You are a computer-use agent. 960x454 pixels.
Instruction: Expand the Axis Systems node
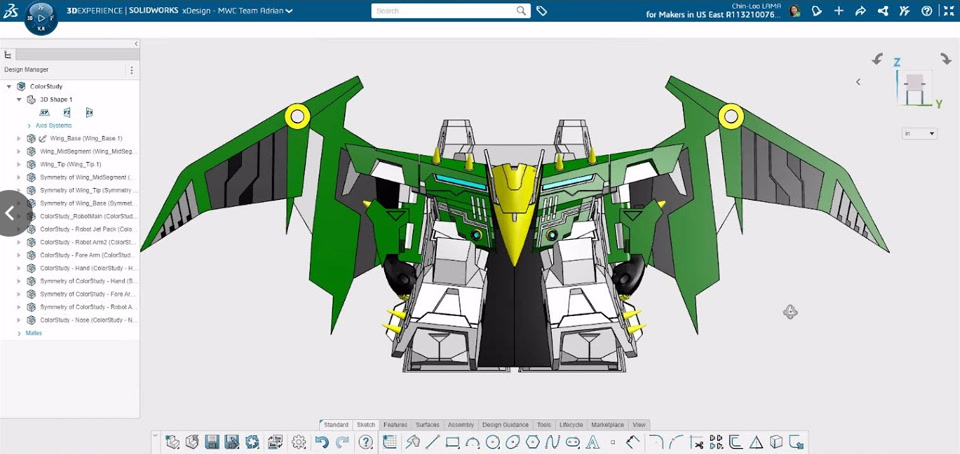click(29, 125)
